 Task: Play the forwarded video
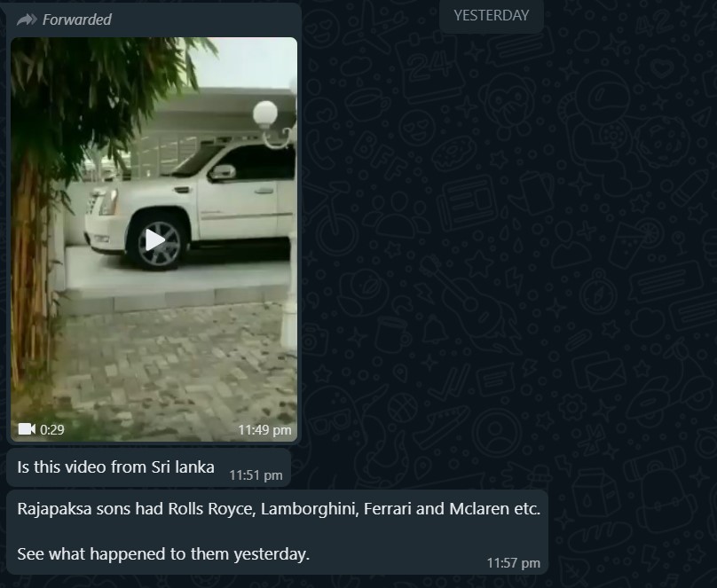click(154, 240)
